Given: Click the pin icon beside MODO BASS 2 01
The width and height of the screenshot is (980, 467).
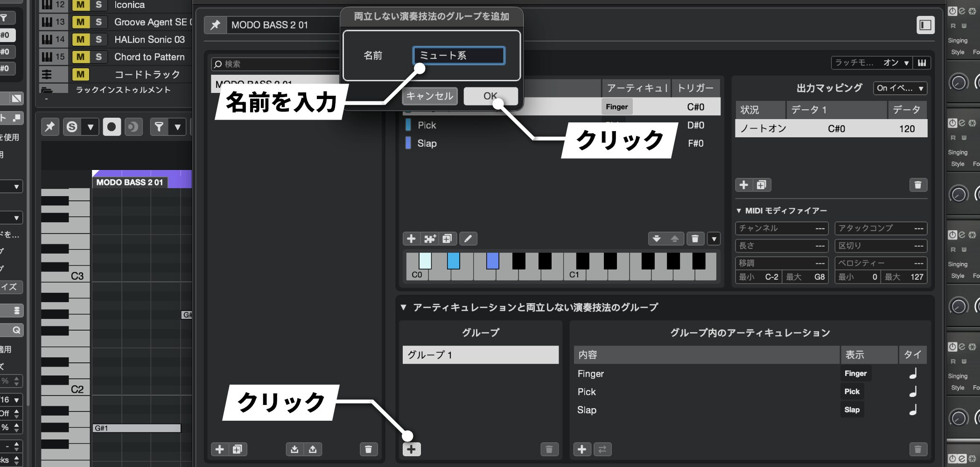Looking at the screenshot, I should click(x=215, y=25).
